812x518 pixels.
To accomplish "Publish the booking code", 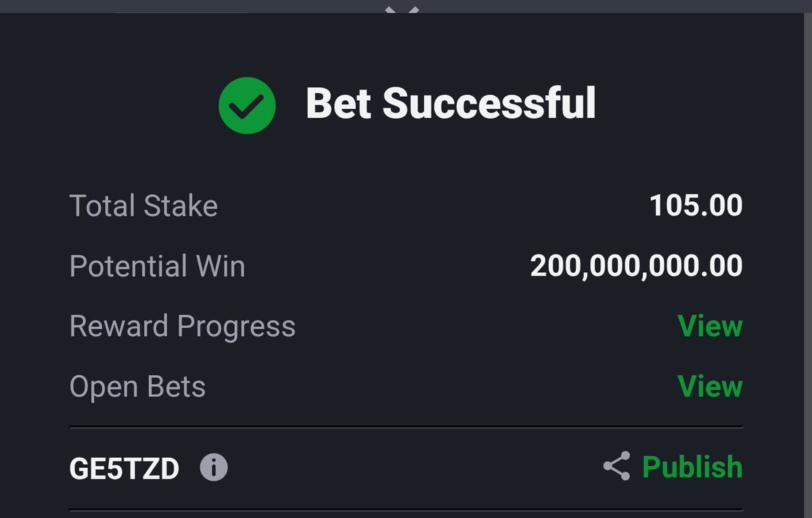I will [692, 467].
